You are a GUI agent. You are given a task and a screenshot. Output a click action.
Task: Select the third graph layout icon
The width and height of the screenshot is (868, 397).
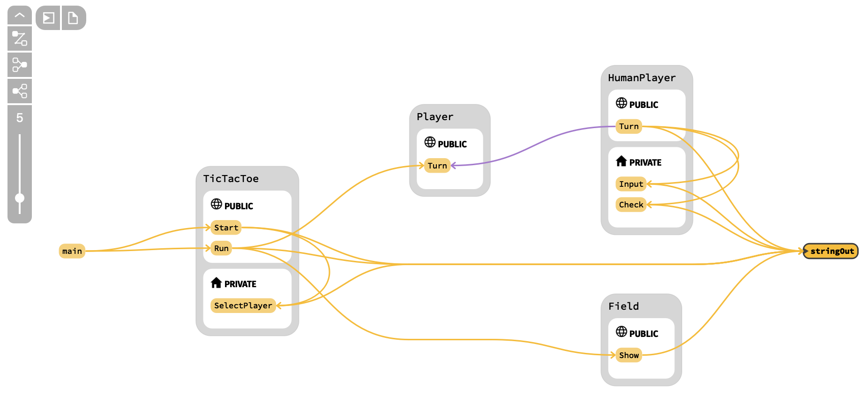[x=20, y=91]
